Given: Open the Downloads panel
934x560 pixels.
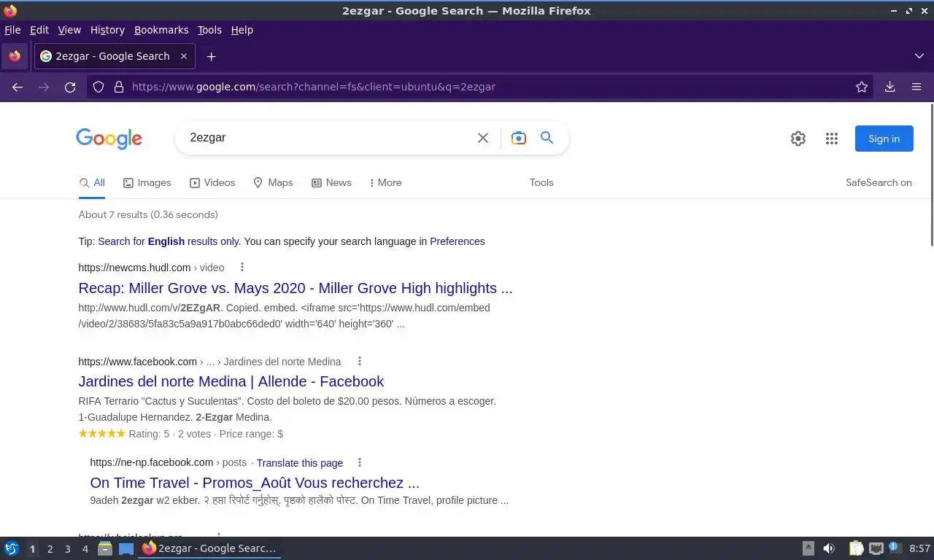Looking at the screenshot, I should pyautogui.click(x=889, y=87).
